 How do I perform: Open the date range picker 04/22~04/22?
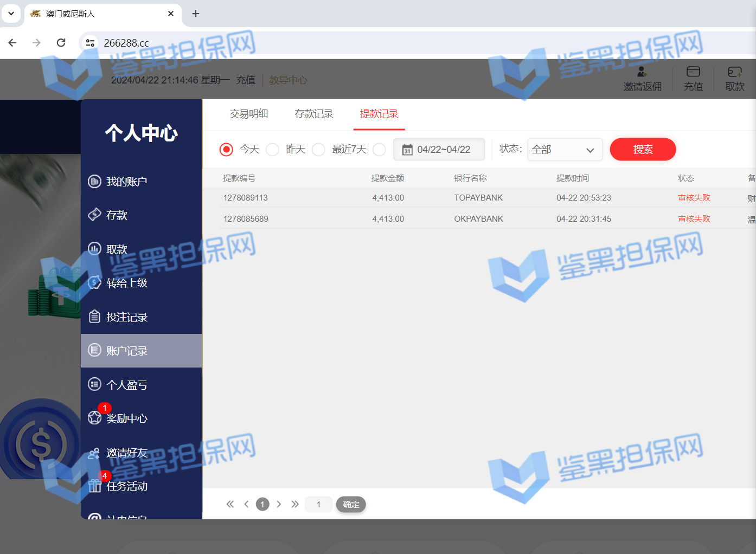pos(439,150)
